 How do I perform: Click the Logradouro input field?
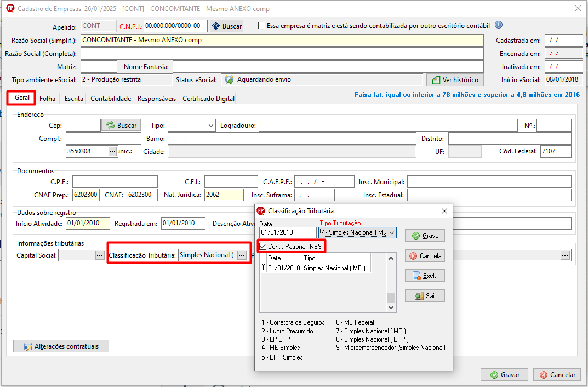(388, 125)
